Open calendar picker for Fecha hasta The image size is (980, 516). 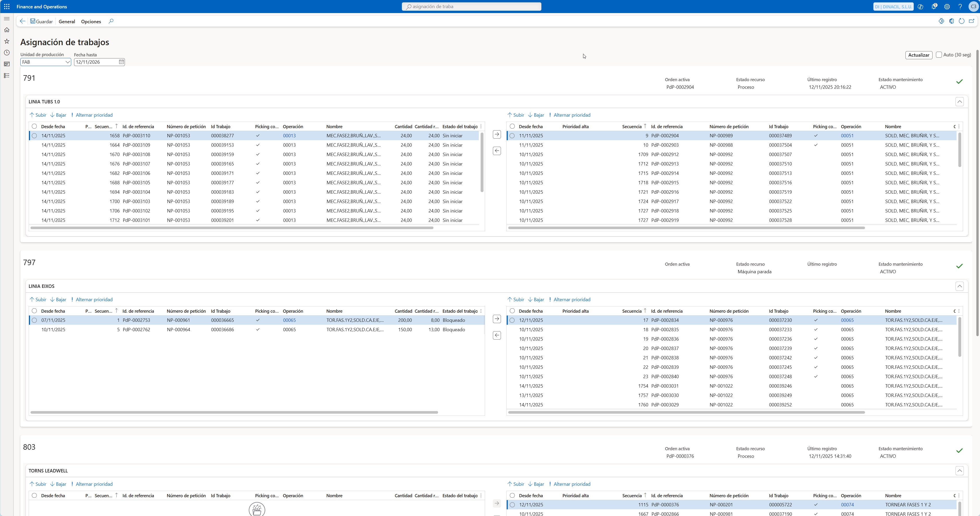[x=121, y=62]
